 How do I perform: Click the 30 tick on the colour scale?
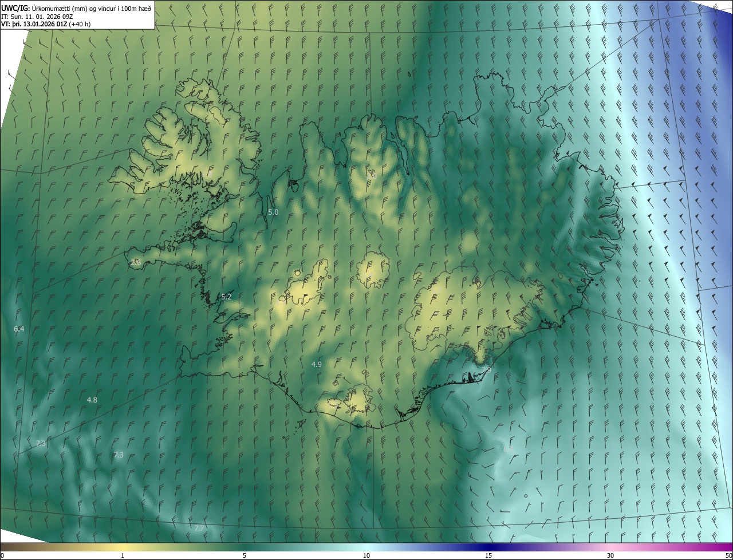point(610,555)
